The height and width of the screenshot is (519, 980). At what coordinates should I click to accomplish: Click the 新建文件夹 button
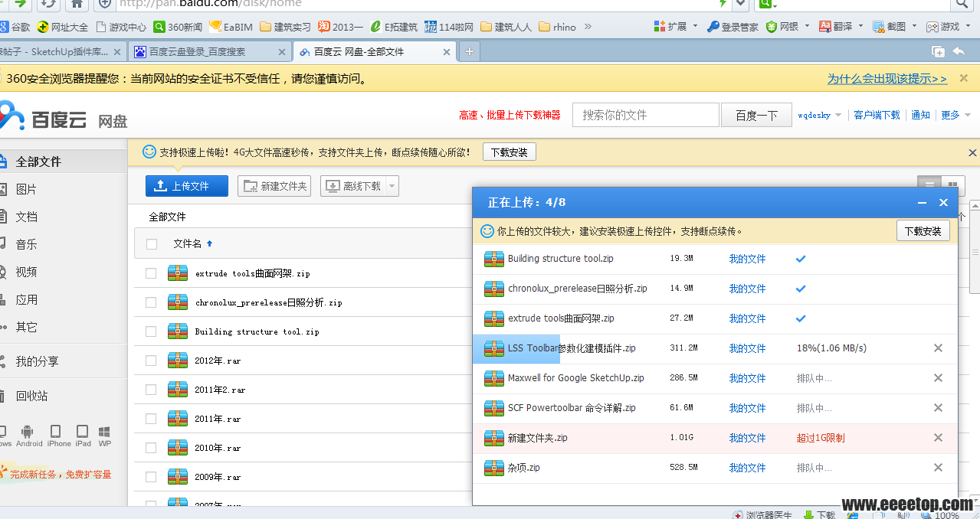pyautogui.click(x=274, y=186)
